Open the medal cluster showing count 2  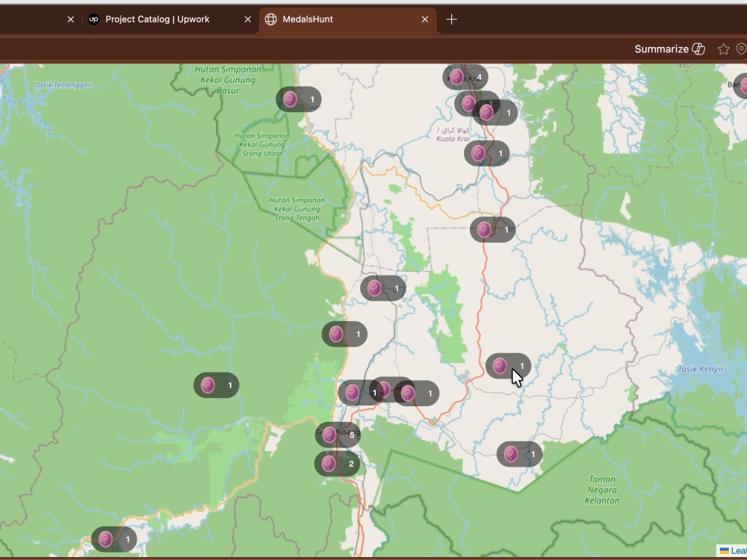[x=338, y=464]
